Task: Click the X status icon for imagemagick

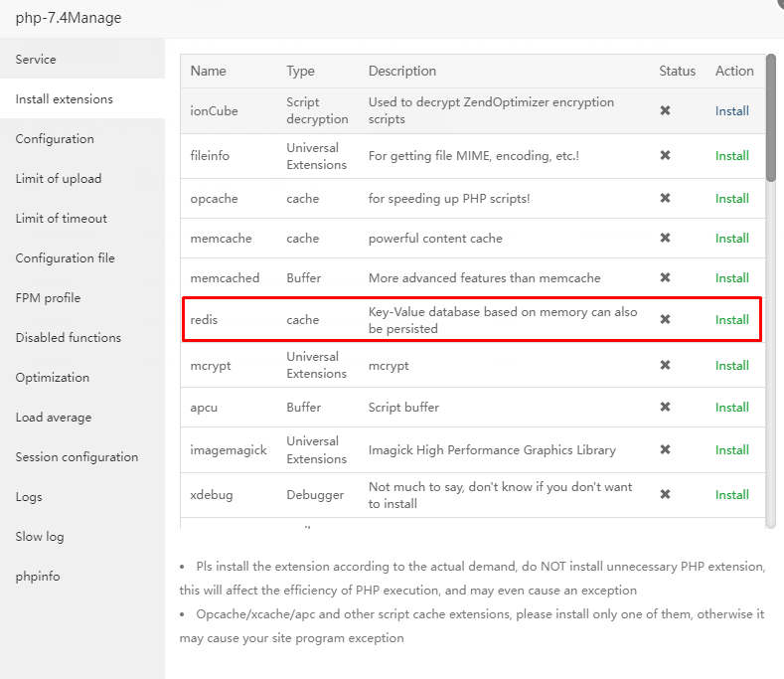Action: tap(665, 449)
